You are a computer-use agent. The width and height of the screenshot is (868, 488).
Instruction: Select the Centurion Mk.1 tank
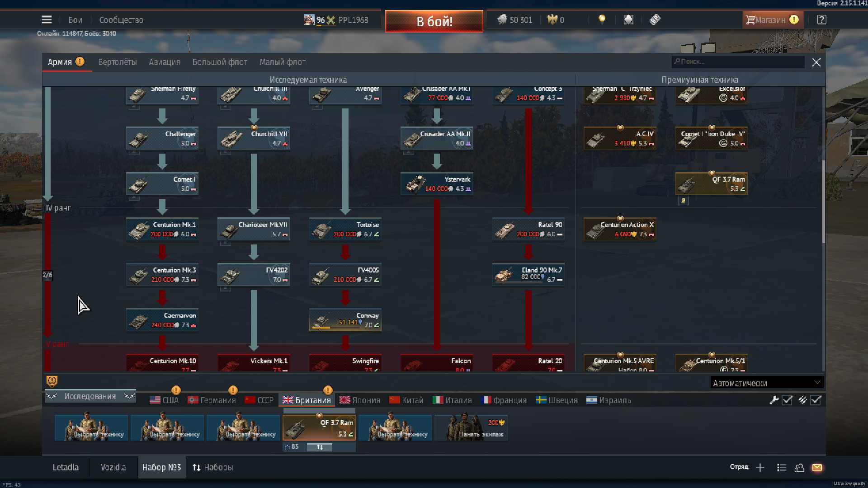[162, 229]
